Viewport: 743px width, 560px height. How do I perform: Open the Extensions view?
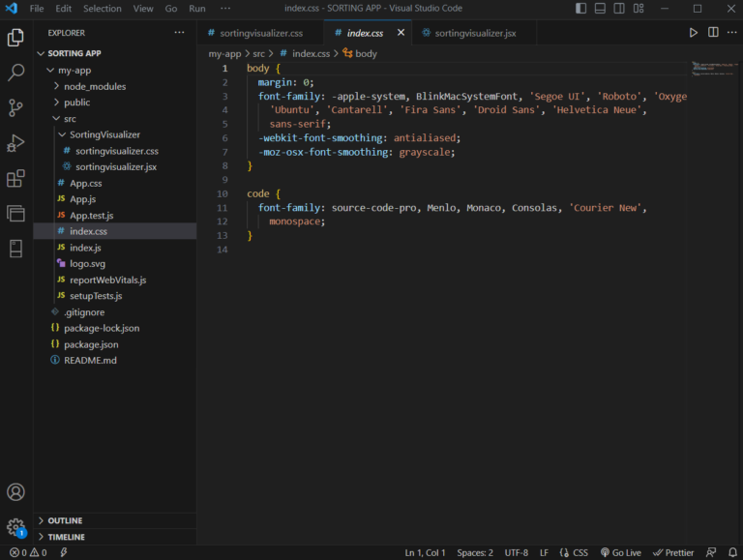pos(15,179)
